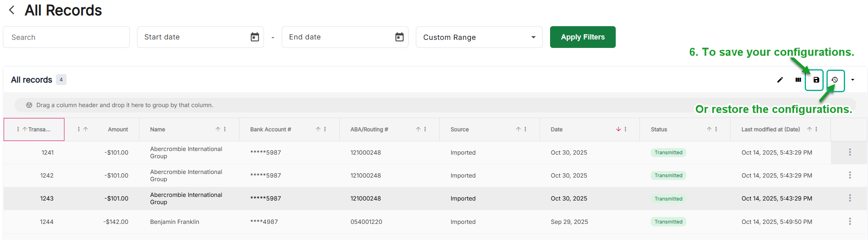
Task: Toggle descending sort arrow on Date column
Action: click(x=618, y=129)
